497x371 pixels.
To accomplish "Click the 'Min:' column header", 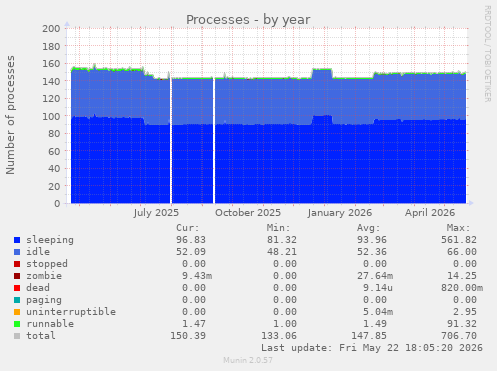I will click(278, 228).
